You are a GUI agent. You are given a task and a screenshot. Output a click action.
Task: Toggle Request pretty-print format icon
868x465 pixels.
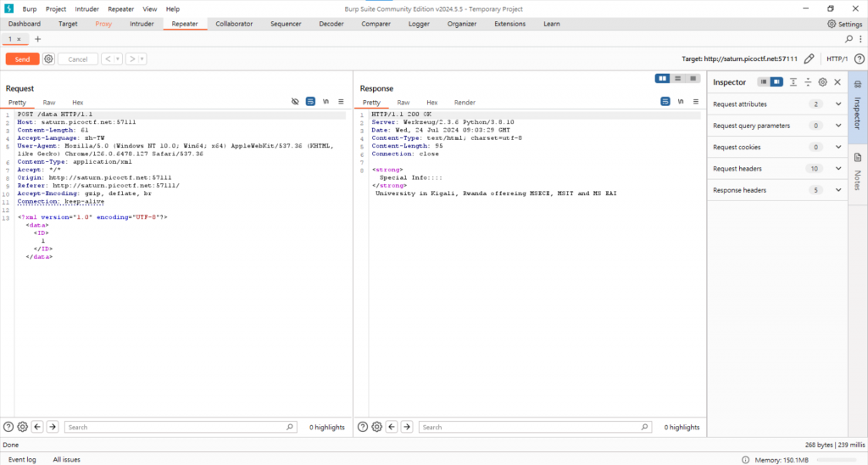pos(310,102)
